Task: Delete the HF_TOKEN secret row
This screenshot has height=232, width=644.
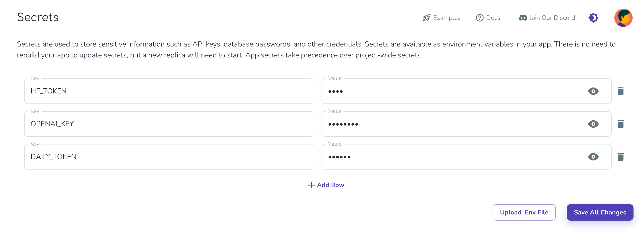Action: click(x=621, y=91)
